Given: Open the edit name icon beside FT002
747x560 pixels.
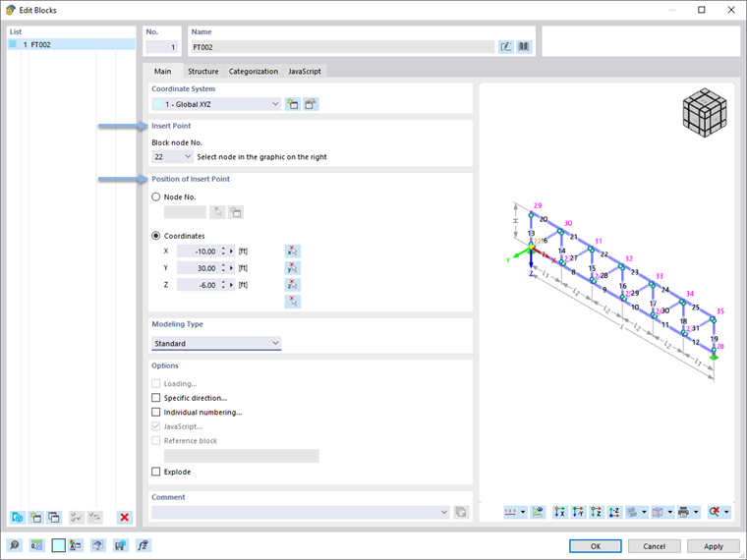Looking at the screenshot, I should click(x=505, y=47).
